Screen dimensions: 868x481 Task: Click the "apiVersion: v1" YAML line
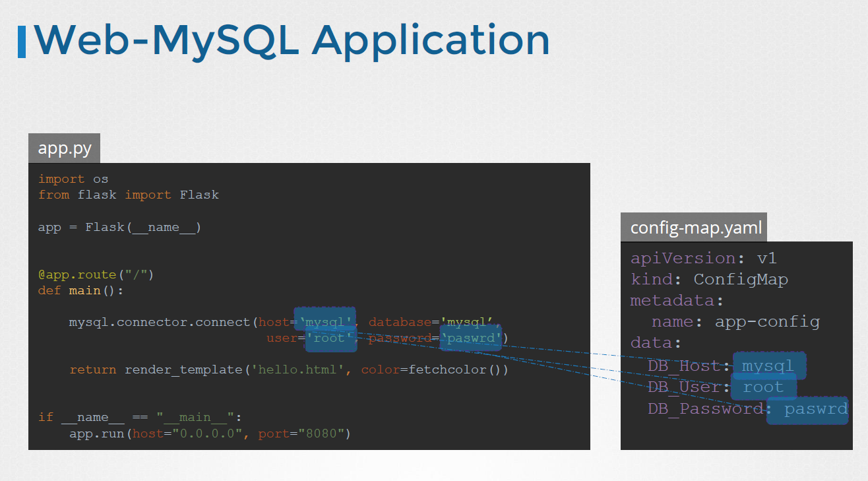704,258
